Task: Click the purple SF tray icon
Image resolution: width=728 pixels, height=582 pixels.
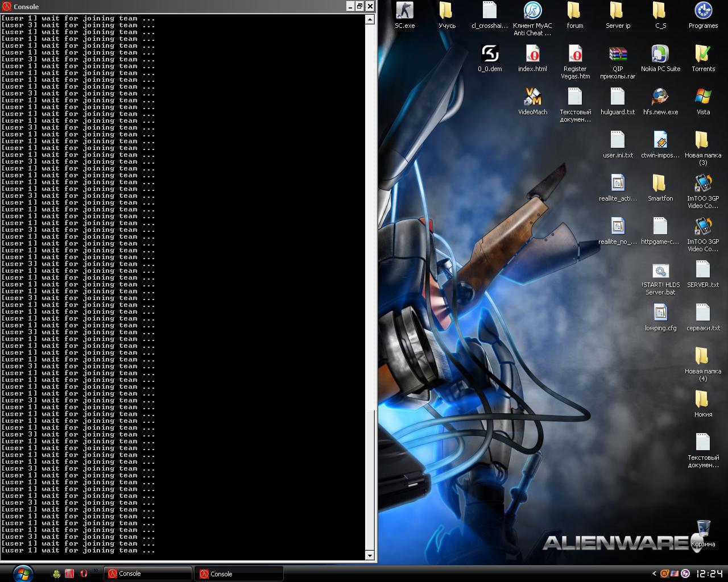Action: coord(685,573)
